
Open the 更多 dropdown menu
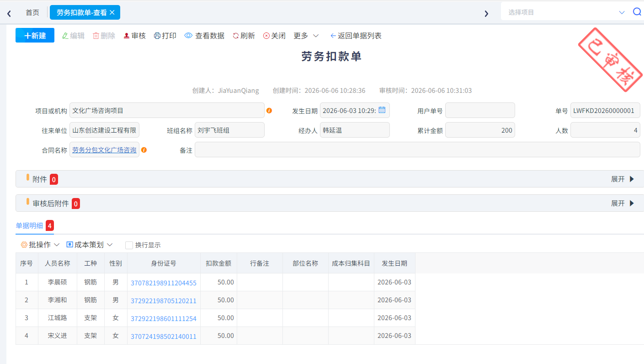306,36
